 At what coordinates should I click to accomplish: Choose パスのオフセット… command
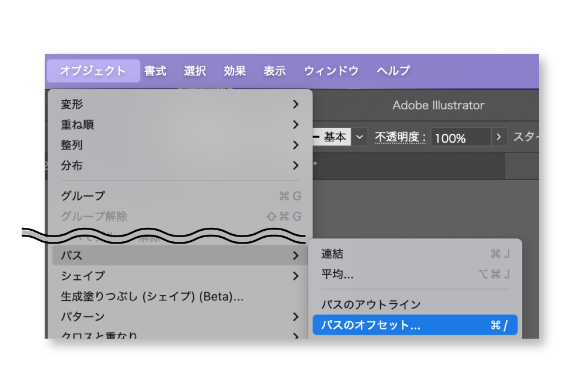[415, 325]
